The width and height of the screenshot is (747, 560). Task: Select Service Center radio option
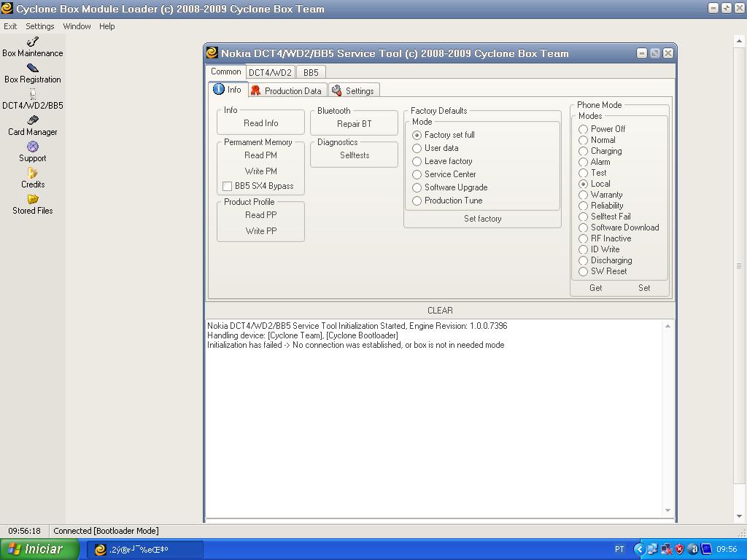[x=417, y=174]
